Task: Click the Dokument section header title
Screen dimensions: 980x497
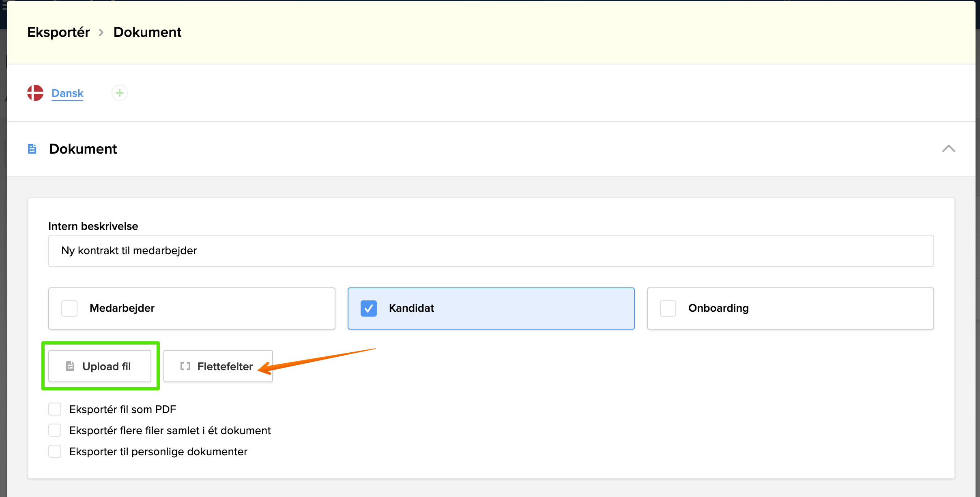Action: [x=83, y=149]
